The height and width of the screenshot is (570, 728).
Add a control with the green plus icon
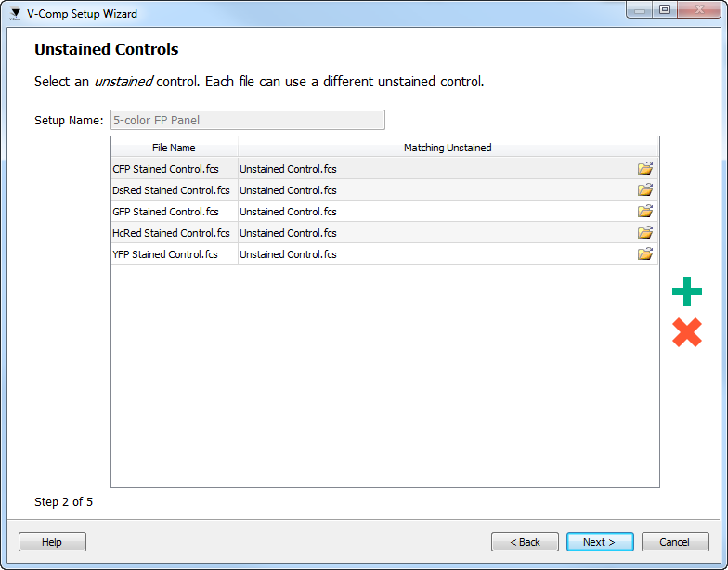click(x=686, y=292)
